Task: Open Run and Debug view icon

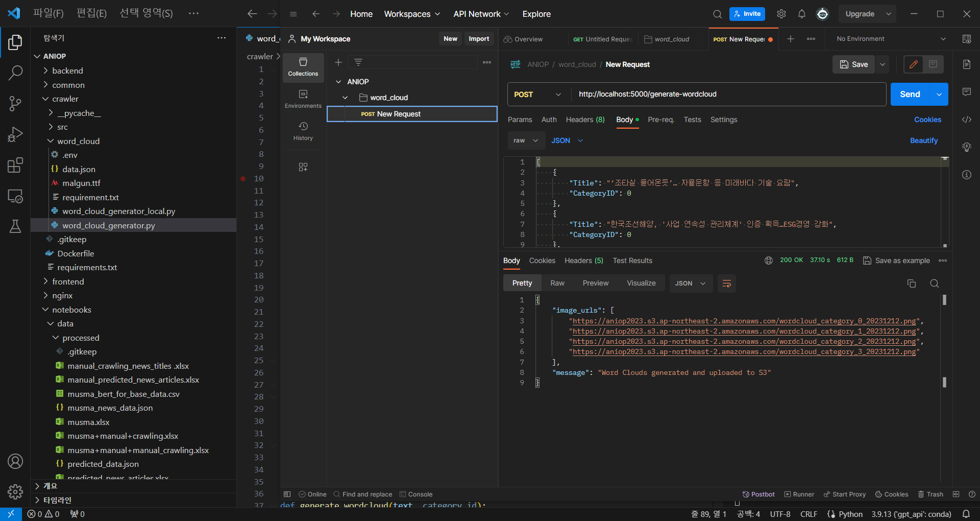Action: pyautogui.click(x=15, y=134)
